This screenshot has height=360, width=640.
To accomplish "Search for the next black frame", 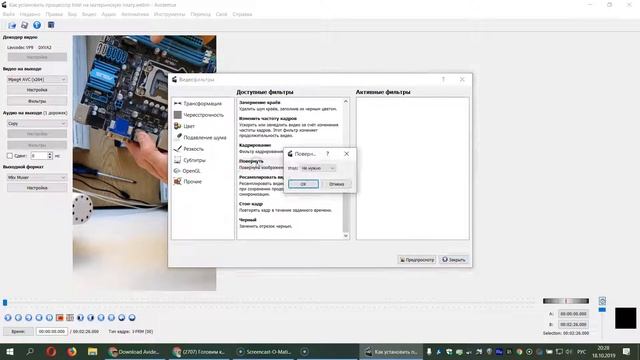I will (91, 318).
